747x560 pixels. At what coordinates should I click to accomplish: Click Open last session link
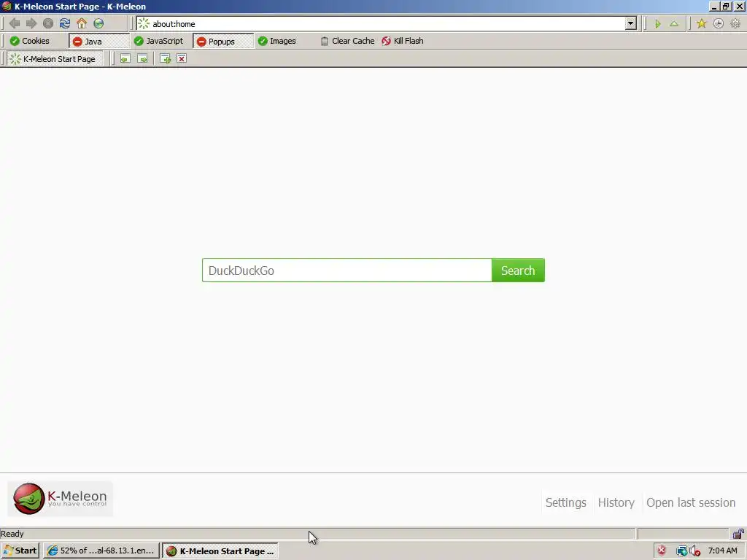(x=691, y=502)
